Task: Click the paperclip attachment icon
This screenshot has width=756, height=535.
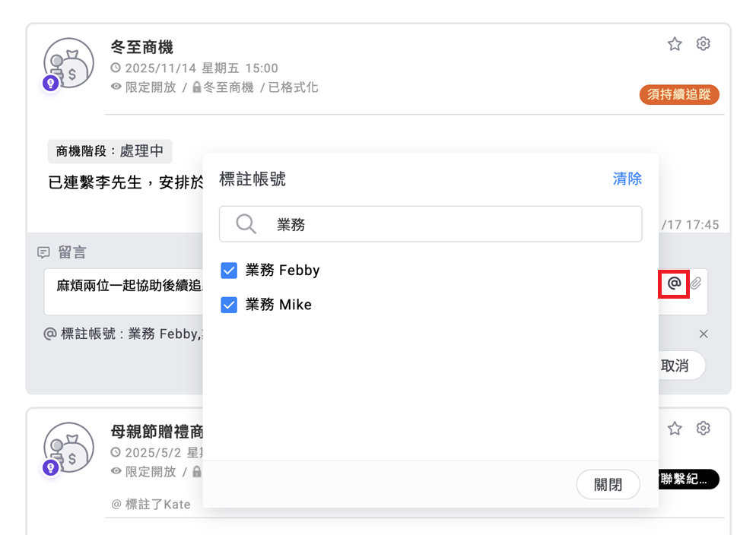Action: tap(696, 283)
